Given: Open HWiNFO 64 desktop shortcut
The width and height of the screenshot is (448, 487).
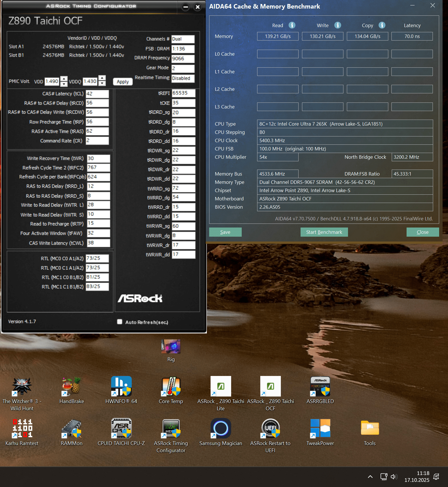Looking at the screenshot, I should [x=121, y=391].
